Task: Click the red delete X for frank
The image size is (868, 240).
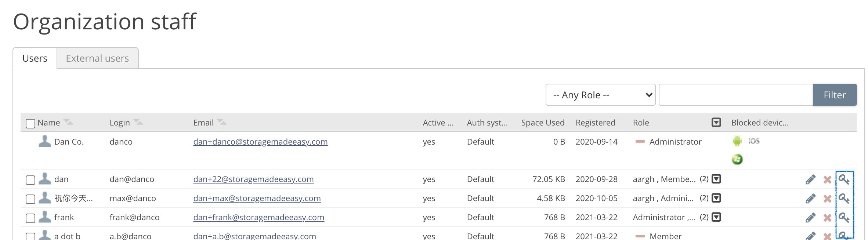Action: click(x=827, y=218)
